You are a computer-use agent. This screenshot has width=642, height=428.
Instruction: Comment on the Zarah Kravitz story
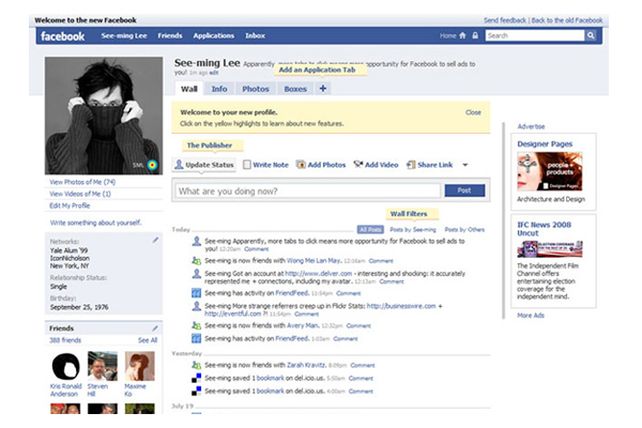(x=362, y=365)
